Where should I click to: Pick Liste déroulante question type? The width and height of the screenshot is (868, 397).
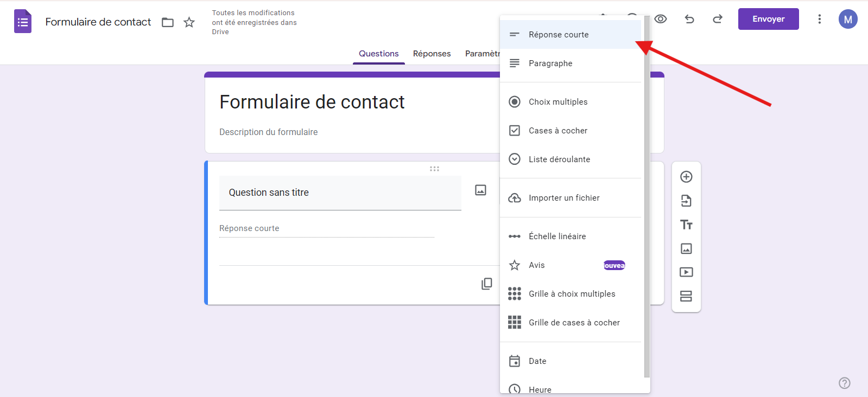559,159
